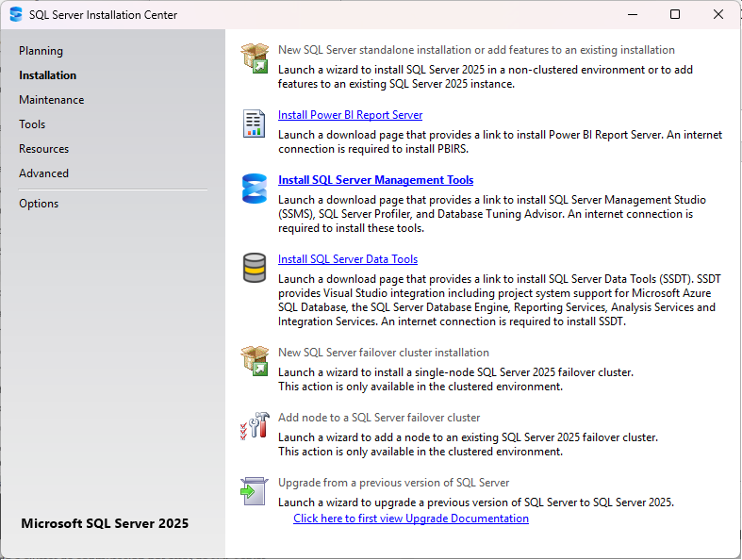Select Upgrade from a previous version of SQL Server
The height and width of the screenshot is (560, 742).
tap(394, 483)
